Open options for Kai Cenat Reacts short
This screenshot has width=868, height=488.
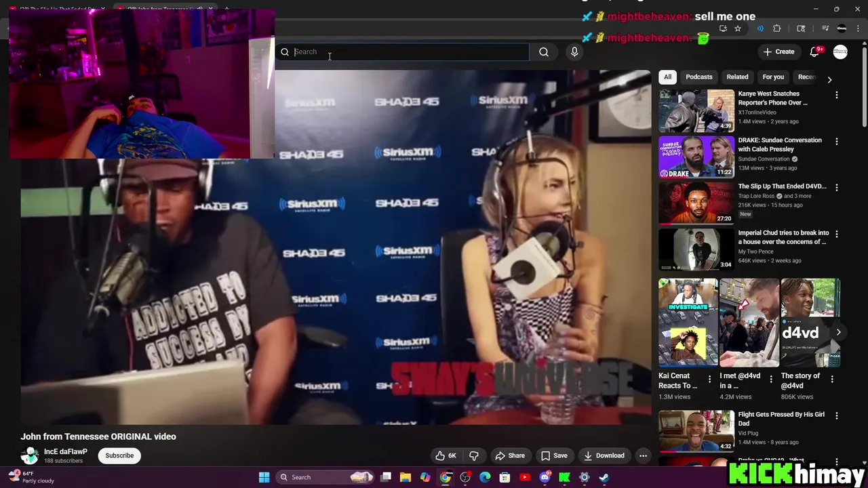pyautogui.click(x=709, y=380)
